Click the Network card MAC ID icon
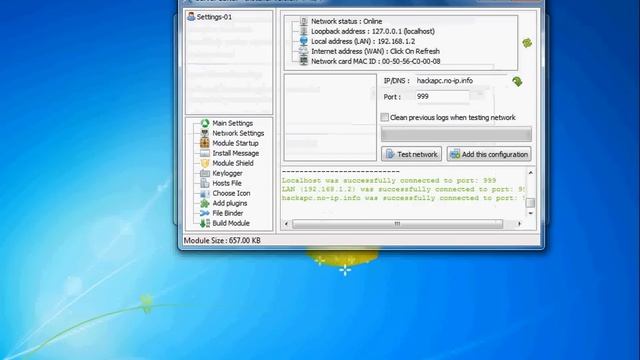 click(304, 61)
